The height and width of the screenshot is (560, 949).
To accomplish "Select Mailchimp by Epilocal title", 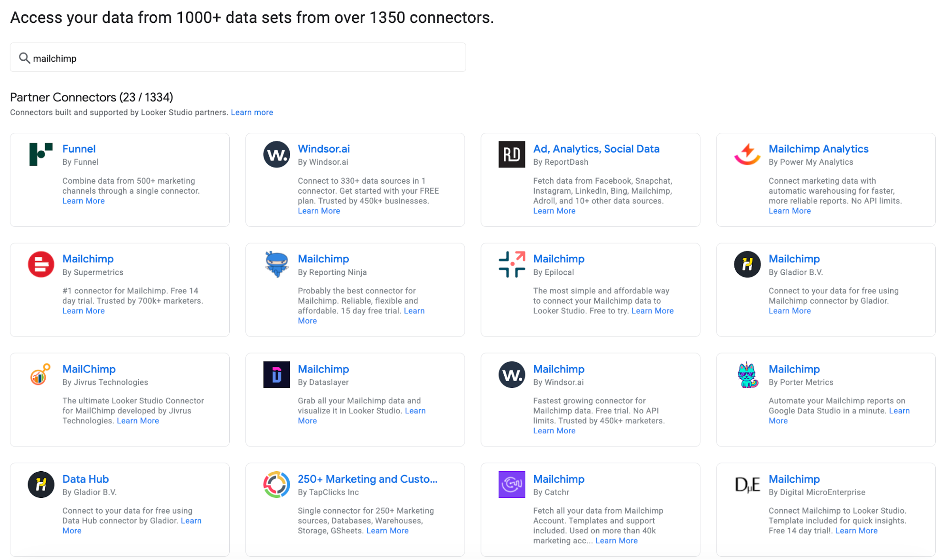I will click(x=559, y=259).
